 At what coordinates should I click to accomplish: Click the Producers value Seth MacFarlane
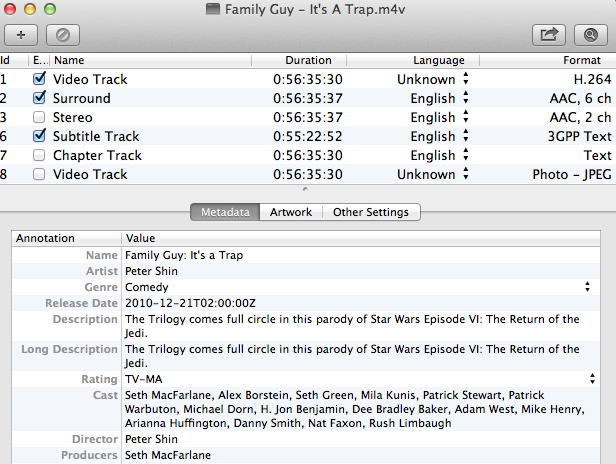tap(168, 455)
